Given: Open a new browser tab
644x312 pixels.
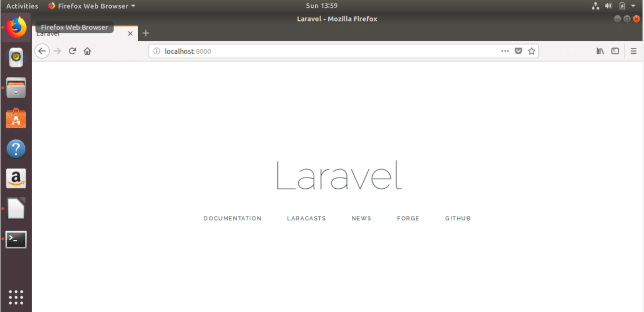Looking at the screenshot, I should click(x=146, y=33).
